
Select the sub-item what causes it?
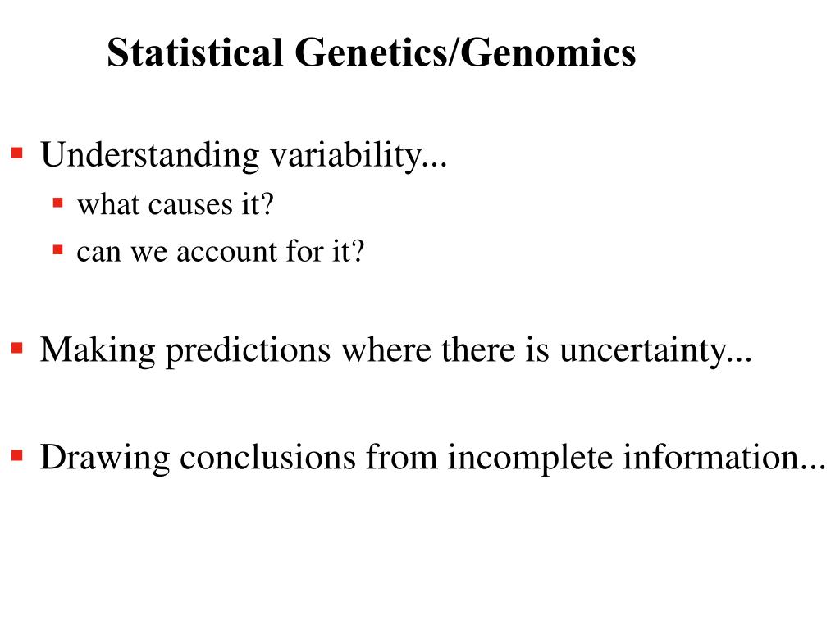click(174, 204)
